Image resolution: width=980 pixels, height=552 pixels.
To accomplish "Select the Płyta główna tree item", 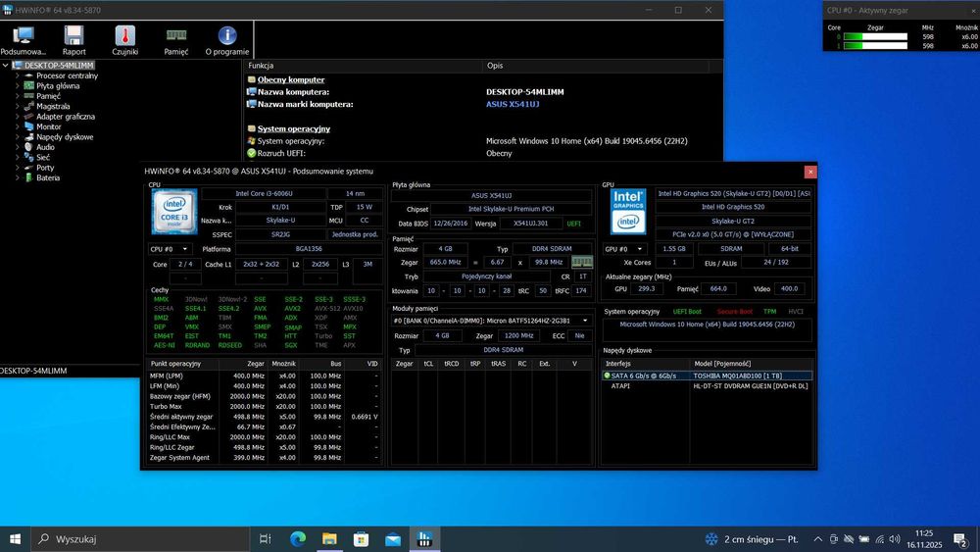I will click(58, 86).
